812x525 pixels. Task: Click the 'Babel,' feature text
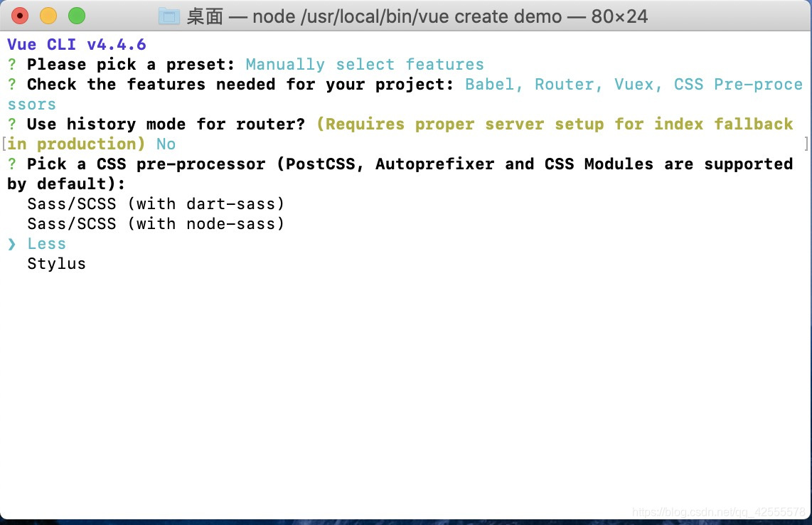[x=493, y=84]
